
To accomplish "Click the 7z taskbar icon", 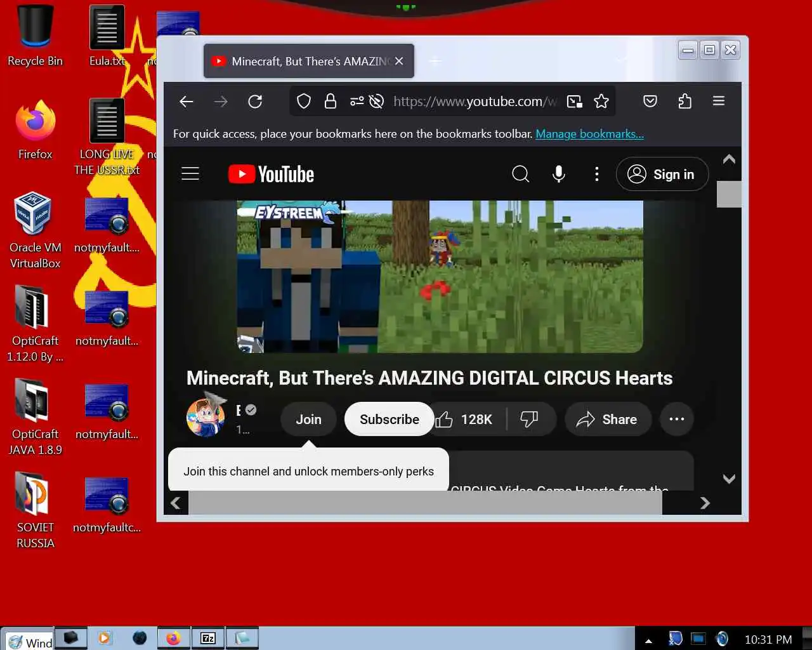I will click(207, 638).
